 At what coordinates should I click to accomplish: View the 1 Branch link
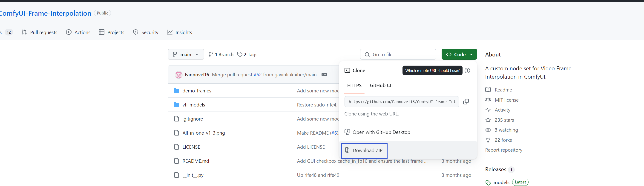click(x=221, y=54)
